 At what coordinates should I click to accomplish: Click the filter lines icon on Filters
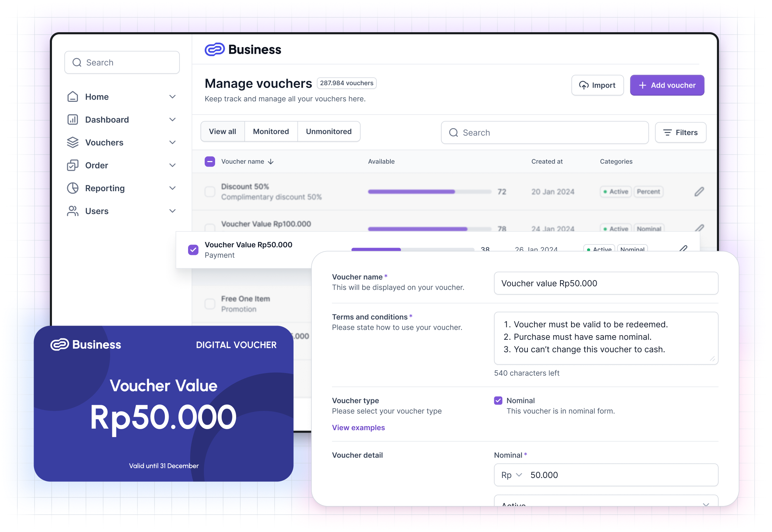(x=667, y=132)
